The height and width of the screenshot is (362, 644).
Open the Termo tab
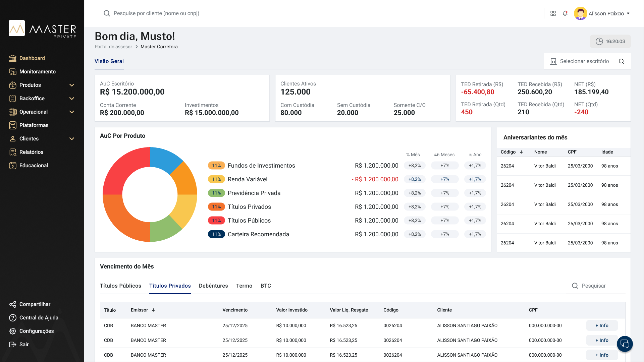244,286
